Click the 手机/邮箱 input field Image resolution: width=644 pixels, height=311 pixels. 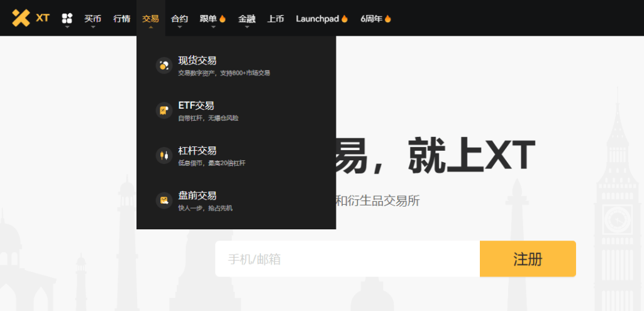pos(347,259)
